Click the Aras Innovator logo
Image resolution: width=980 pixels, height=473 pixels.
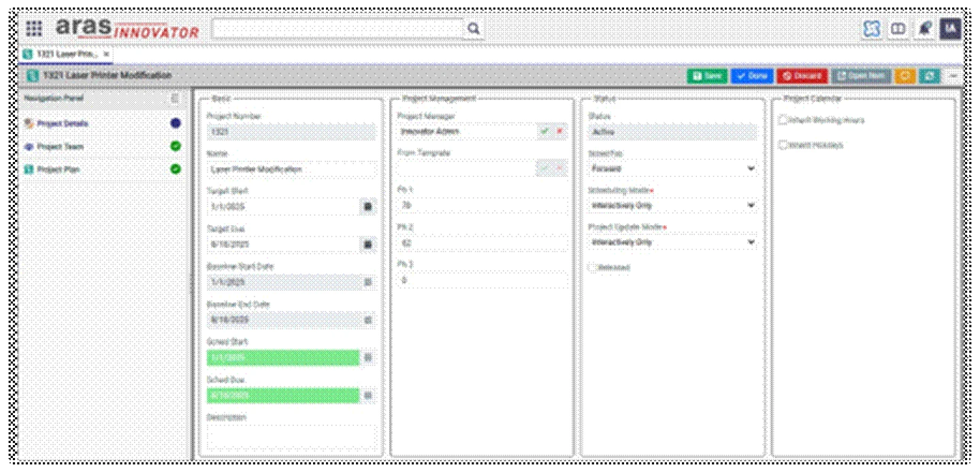pos(127,29)
